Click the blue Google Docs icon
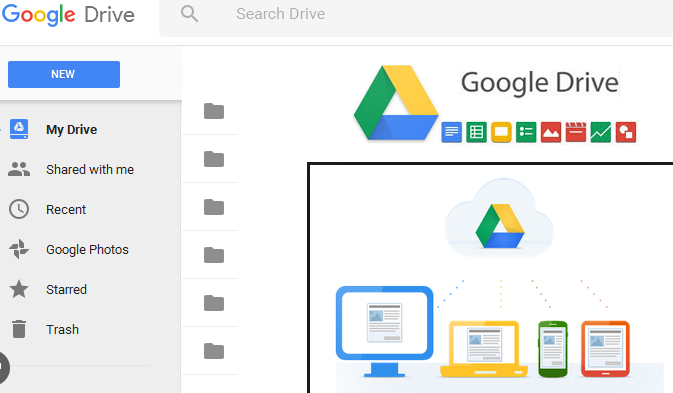The width and height of the screenshot is (673, 393). pyautogui.click(x=452, y=132)
